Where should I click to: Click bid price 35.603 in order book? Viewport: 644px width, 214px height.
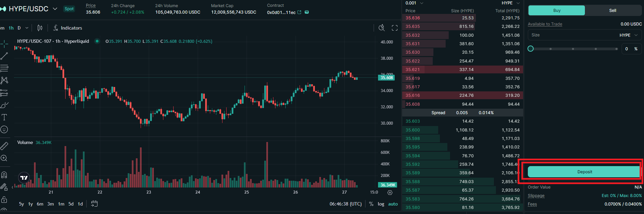coord(413,121)
